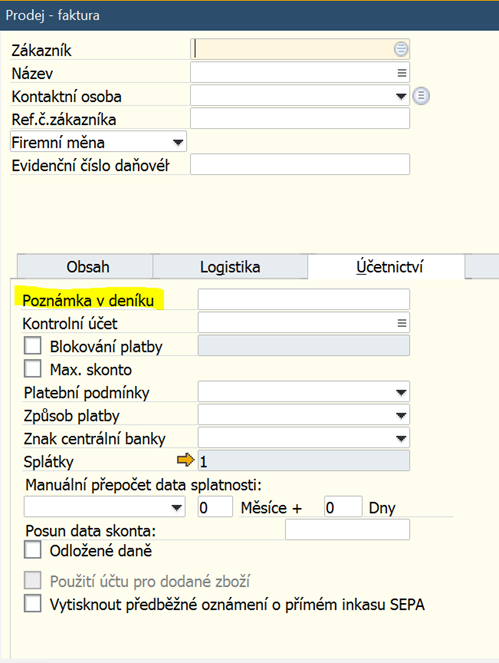The height and width of the screenshot is (663, 499).
Task: Open customer lookup list icon in Zákazník field
Action: [401, 49]
